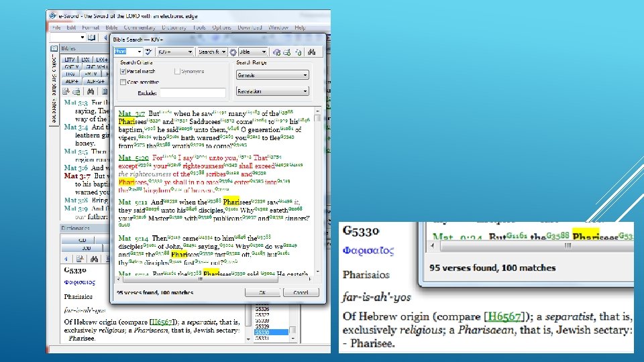Click the search results vertical scrollbar thumb
This screenshot has width=644, height=362.
coord(317,118)
